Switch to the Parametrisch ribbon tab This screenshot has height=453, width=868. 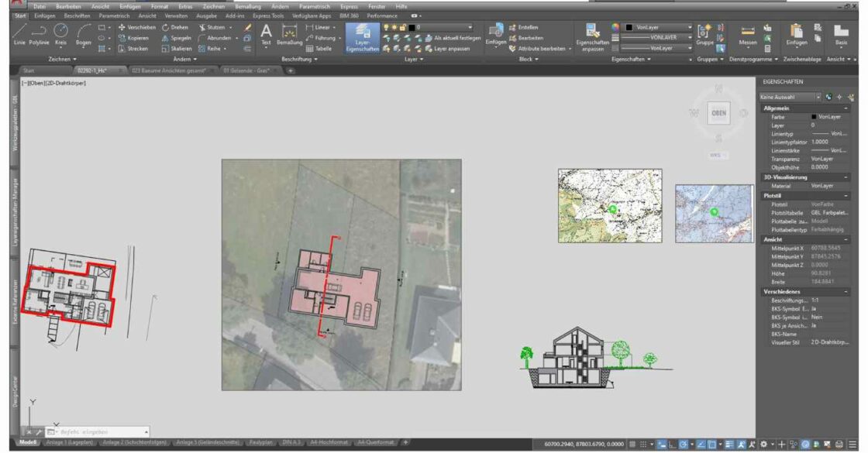point(115,16)
